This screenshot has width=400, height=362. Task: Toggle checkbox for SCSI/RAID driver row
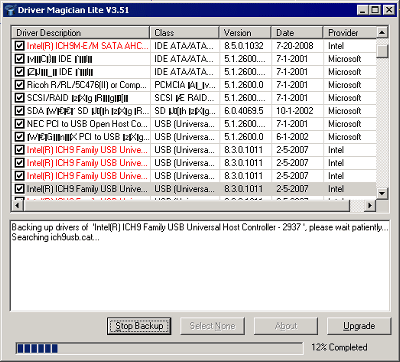pos(20,98)
